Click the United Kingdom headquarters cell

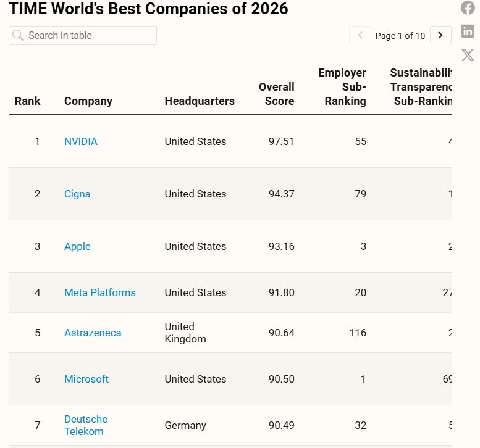(x=185, y=333)
